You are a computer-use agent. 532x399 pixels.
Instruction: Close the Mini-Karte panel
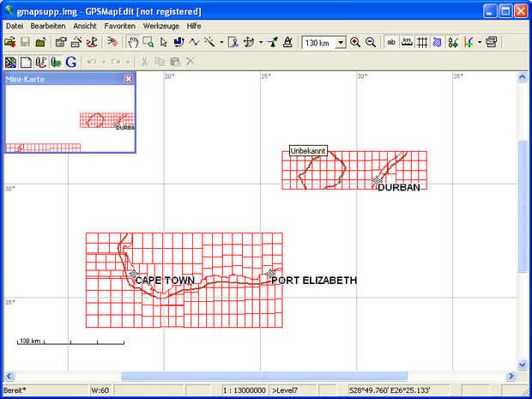pyautogui.click(x=129, y=79)
